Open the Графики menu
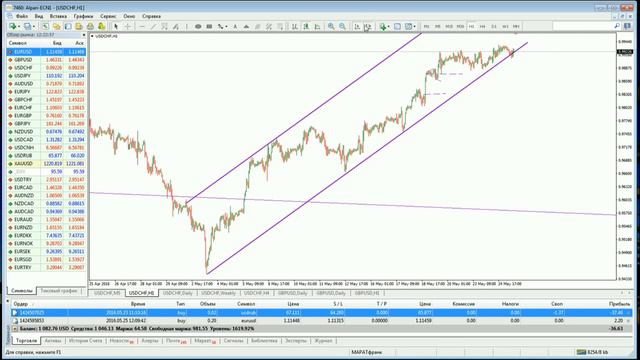Image resolution: width=640 pixels, height=360 pixels. [x=83, y=16]
